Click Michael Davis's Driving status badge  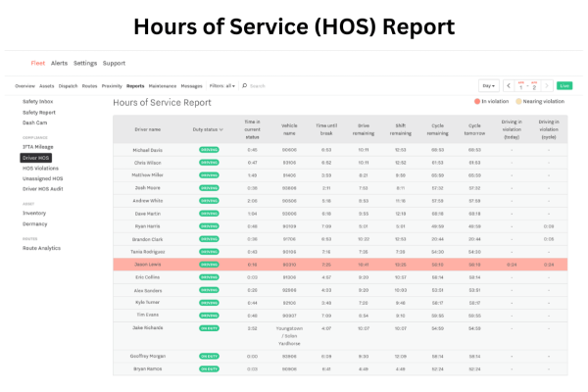coord(209,150)
